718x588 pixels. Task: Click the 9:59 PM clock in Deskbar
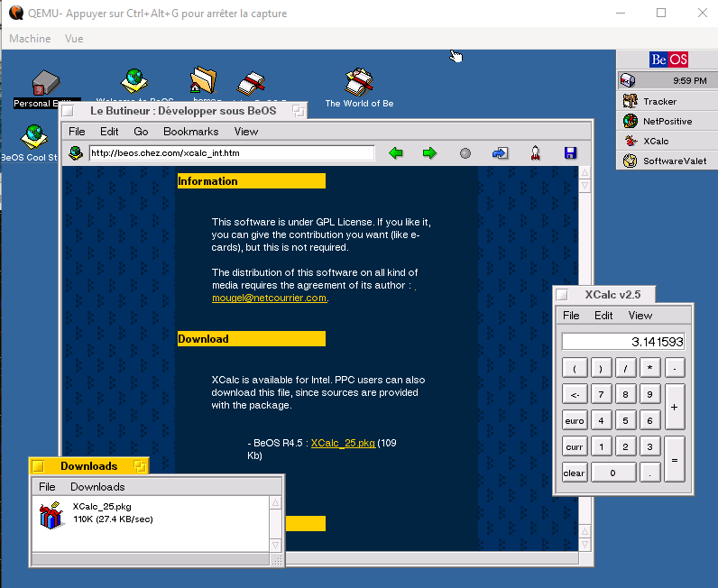(x=690, y=80)
